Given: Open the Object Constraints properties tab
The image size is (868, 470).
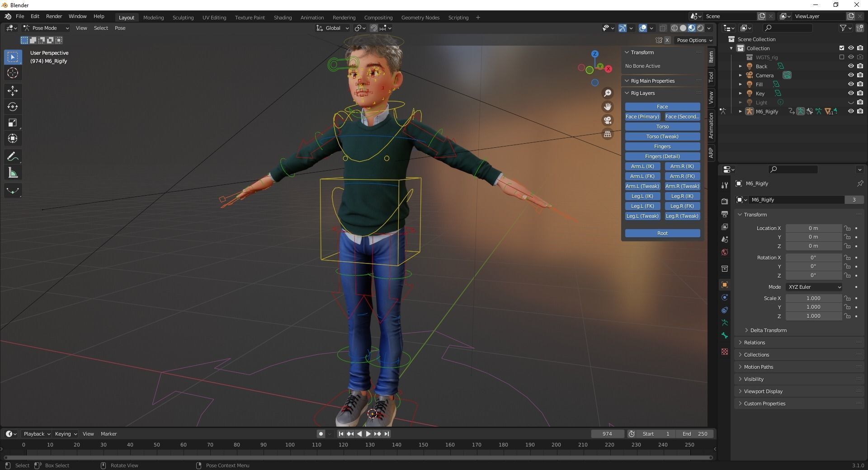Looking at the screenshot, I should click(725, 310).
